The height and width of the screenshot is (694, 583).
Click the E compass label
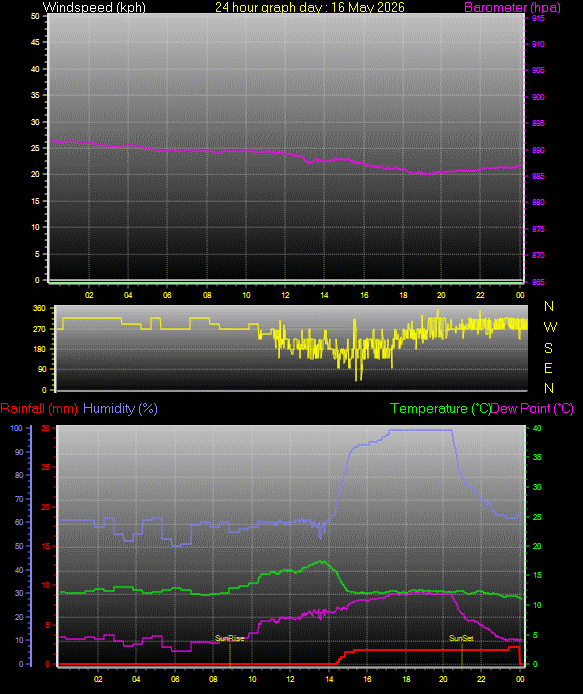tap(548, 368)
